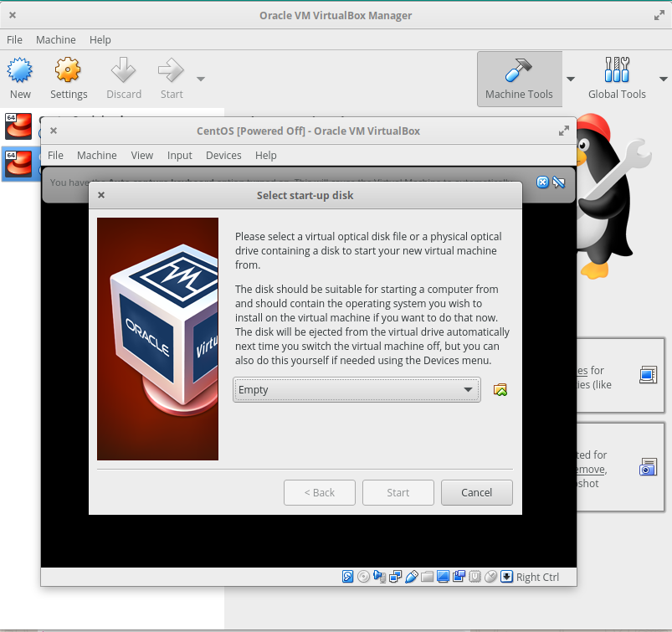The height and width of the screenshot is (632, 672).
Task: Click the hard disk status bar icon
Action: pos(347,577)
